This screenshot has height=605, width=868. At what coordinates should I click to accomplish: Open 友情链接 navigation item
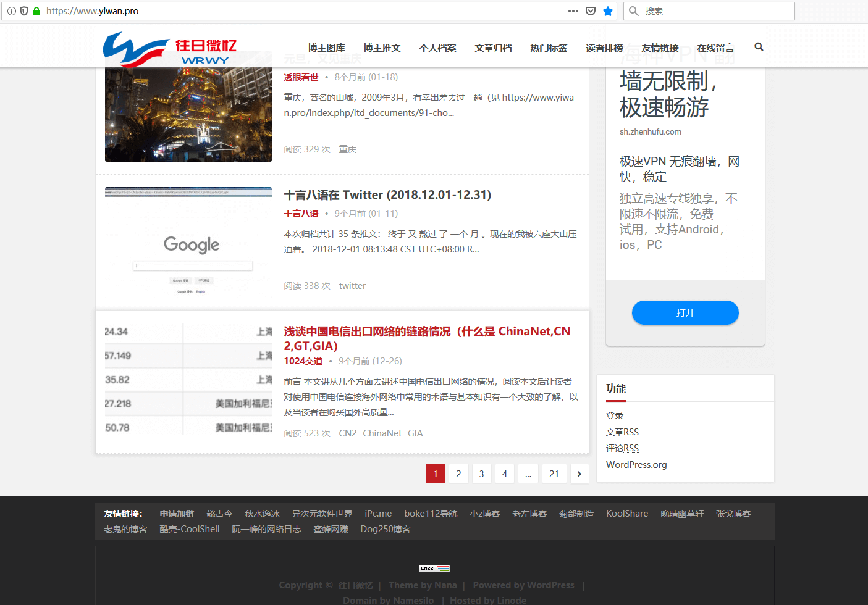coord(660,48)
